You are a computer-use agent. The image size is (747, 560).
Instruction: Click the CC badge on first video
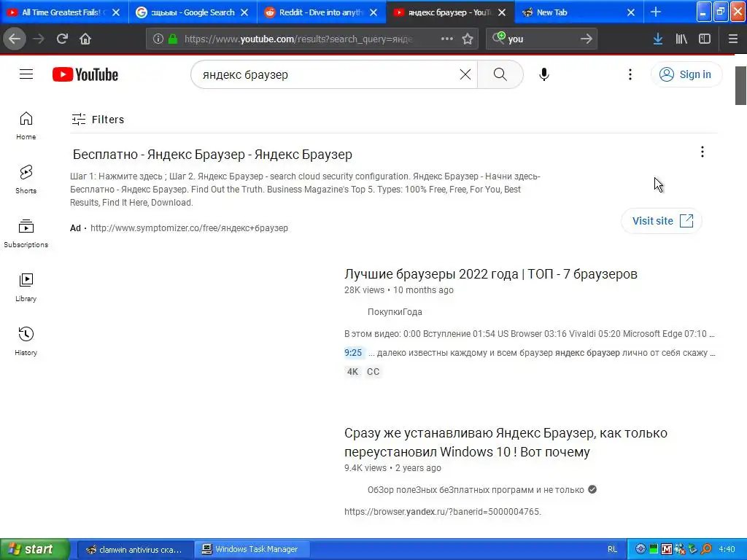pyautogui.click(x=373, y=372)
